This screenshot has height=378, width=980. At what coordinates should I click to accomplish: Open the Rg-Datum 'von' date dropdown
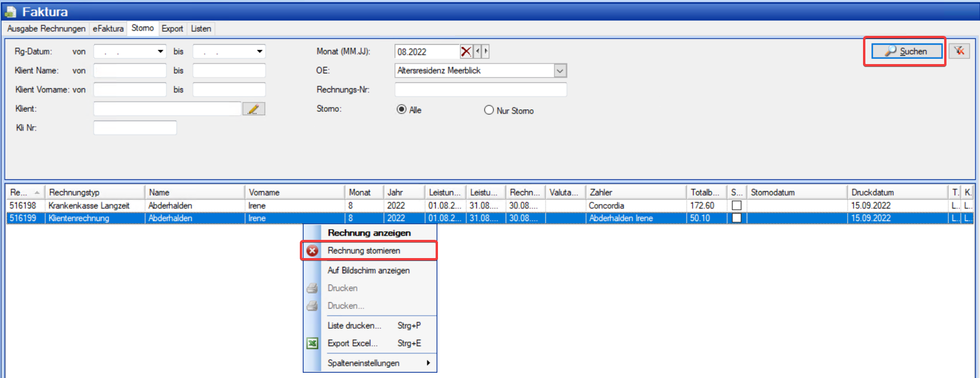tap(160, 52)
